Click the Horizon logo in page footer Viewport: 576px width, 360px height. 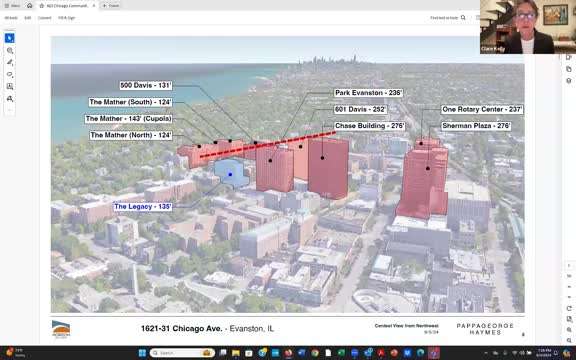click(x=61, y=329)
